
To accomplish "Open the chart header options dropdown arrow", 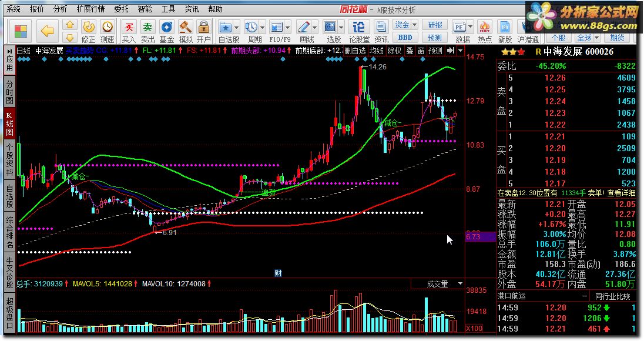I will click(x=461, y=50).
